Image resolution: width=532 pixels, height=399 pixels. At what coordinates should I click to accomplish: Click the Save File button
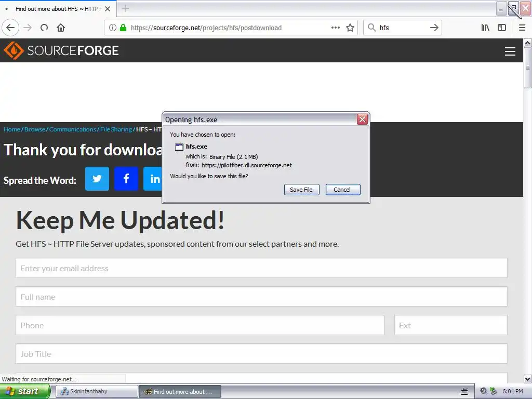(x=301, y=190)
